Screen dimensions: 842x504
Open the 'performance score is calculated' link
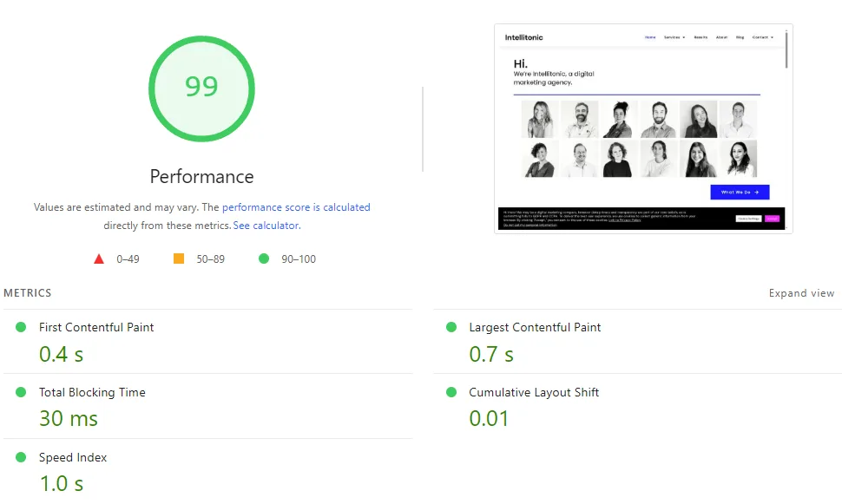coord(296,207)
